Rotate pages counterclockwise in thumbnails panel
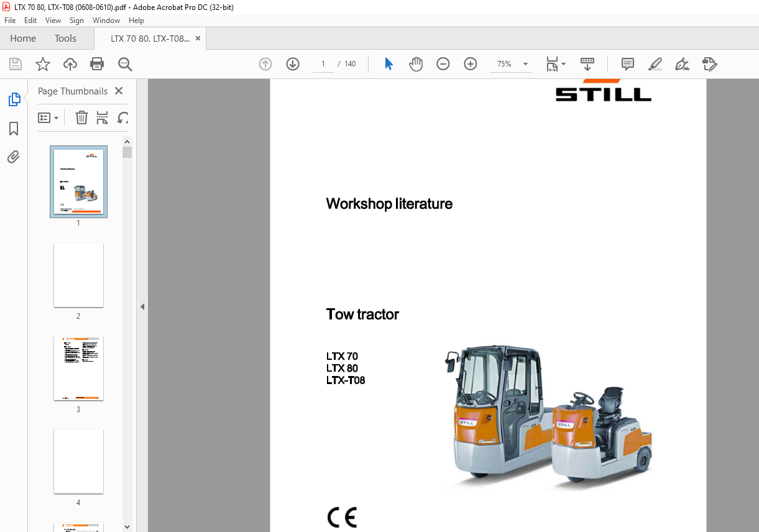Screen dimensions: 759x532 click(x=123, y=117)
